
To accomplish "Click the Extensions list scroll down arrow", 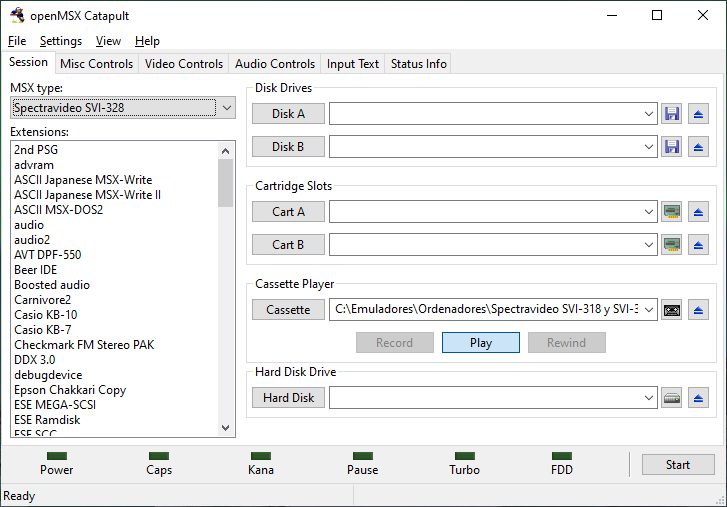I will click(225, 428).
